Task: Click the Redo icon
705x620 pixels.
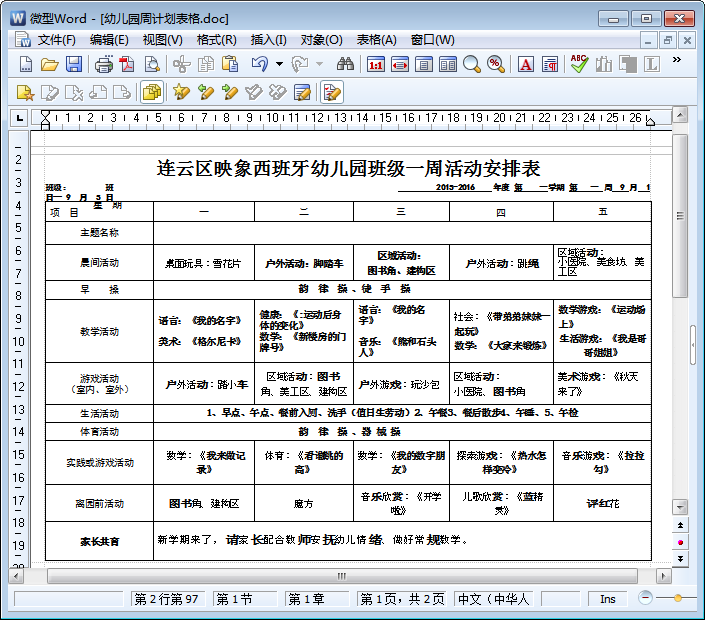Action: pos(299,64)
